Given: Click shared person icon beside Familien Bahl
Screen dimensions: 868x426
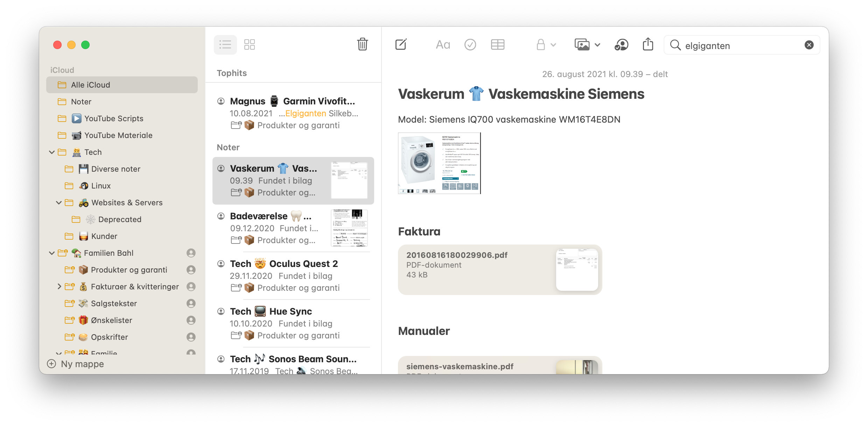Looking at the screenshot, I should coord(191,253).
